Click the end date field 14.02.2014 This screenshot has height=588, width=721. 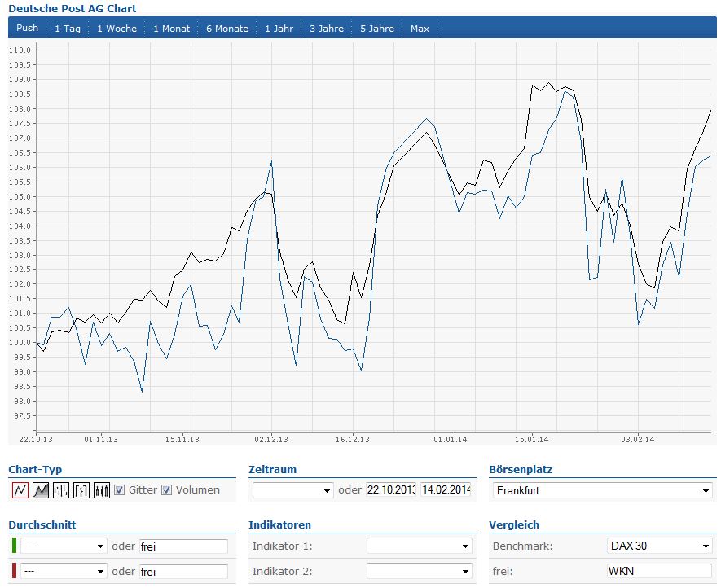[446, 489]
